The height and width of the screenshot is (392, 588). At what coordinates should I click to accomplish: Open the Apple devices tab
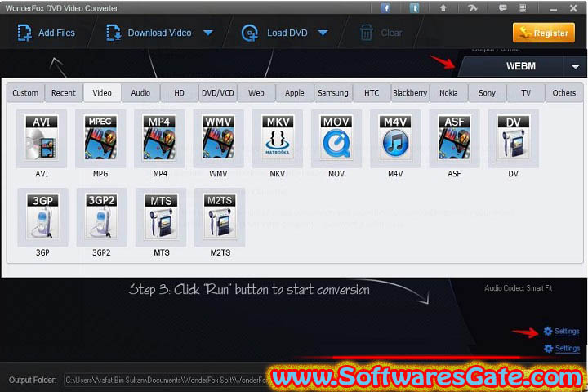tap(295, 93)
